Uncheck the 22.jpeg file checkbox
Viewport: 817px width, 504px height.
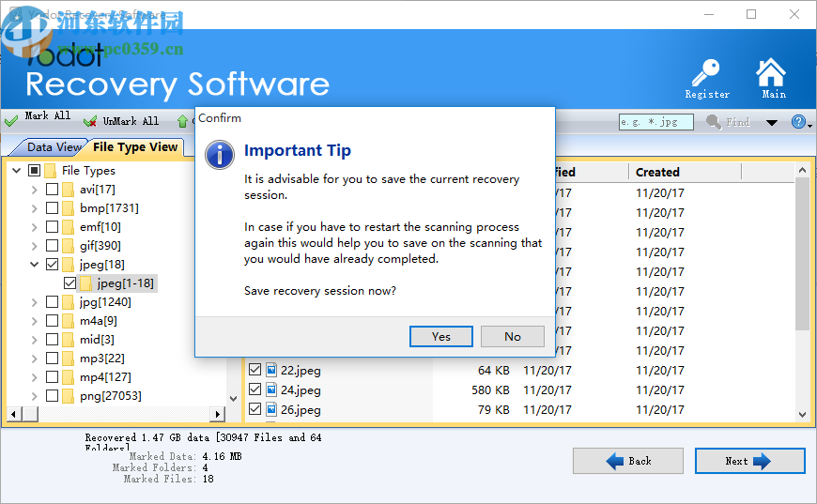254,370
